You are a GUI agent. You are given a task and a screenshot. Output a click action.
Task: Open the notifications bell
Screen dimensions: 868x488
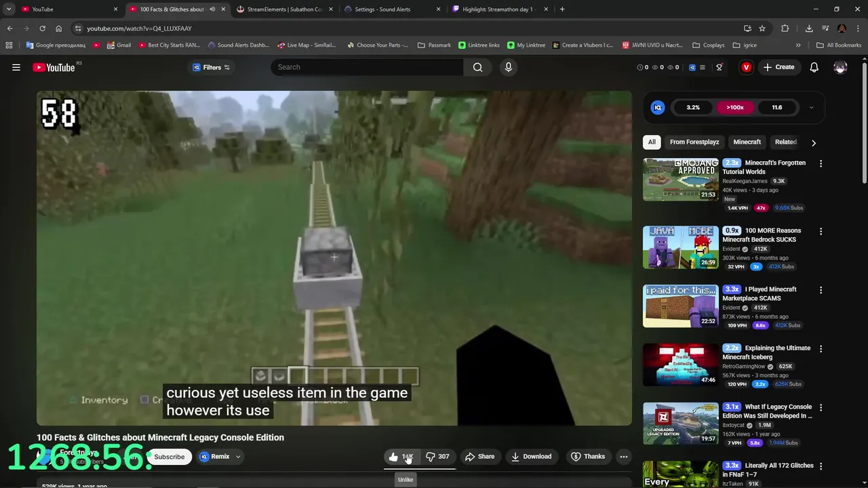pos(814,67)
